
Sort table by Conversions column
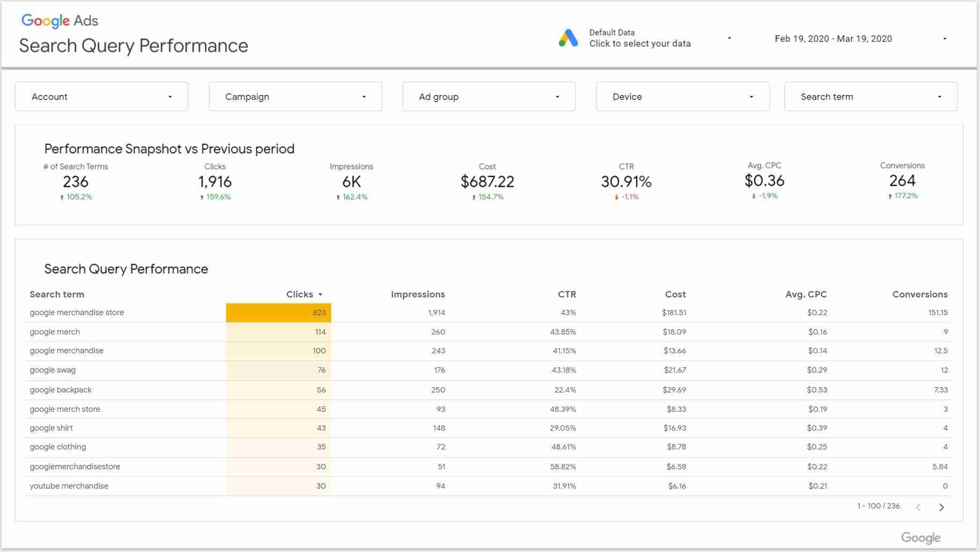point(920,294)
